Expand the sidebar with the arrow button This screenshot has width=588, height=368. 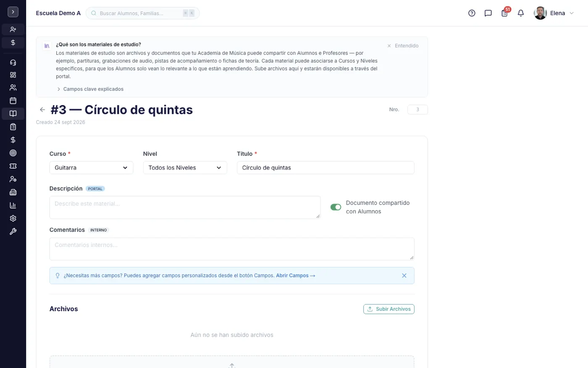click(x=13, y=12)
